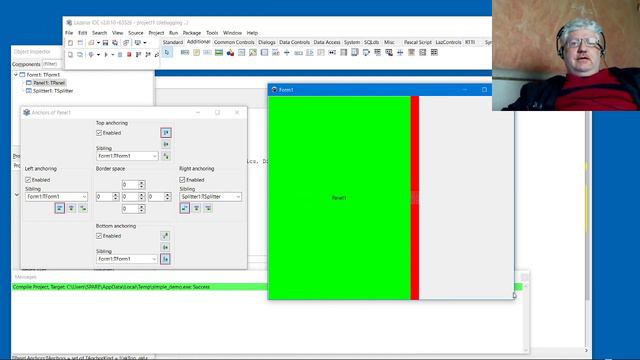Switch to the Common Controls palette tab
This screenshot has width=640, height=360.
234,42
